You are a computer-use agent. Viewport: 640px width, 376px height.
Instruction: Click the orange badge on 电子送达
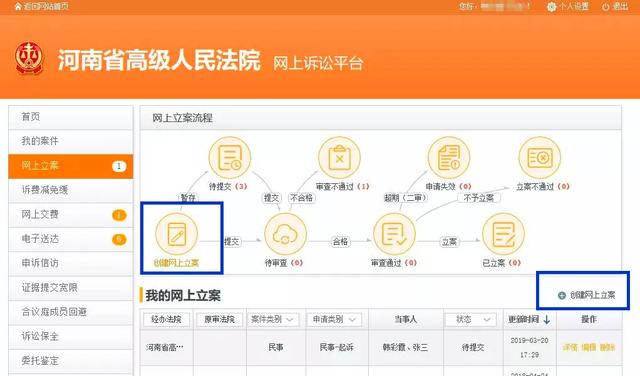click(119, 239)
